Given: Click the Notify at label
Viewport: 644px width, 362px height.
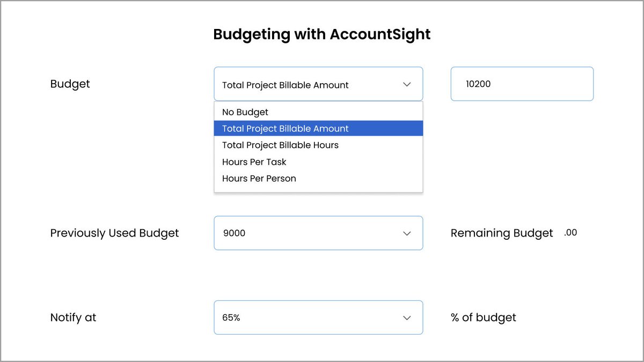Looking at the screenshot, I should pyautogui.click(x=73, y=317).
